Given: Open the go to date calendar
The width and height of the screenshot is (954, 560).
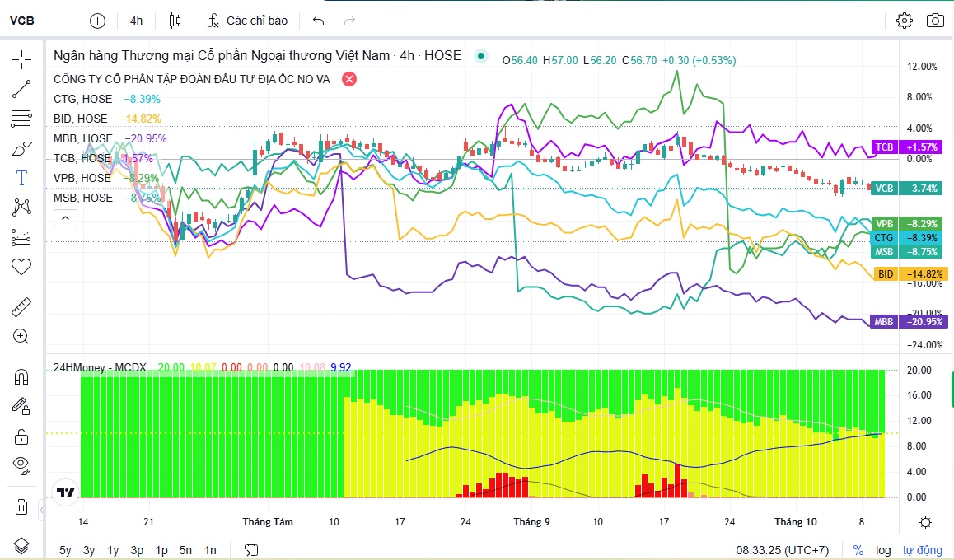Looking at the screenshot, I should (x=250, y=550).
